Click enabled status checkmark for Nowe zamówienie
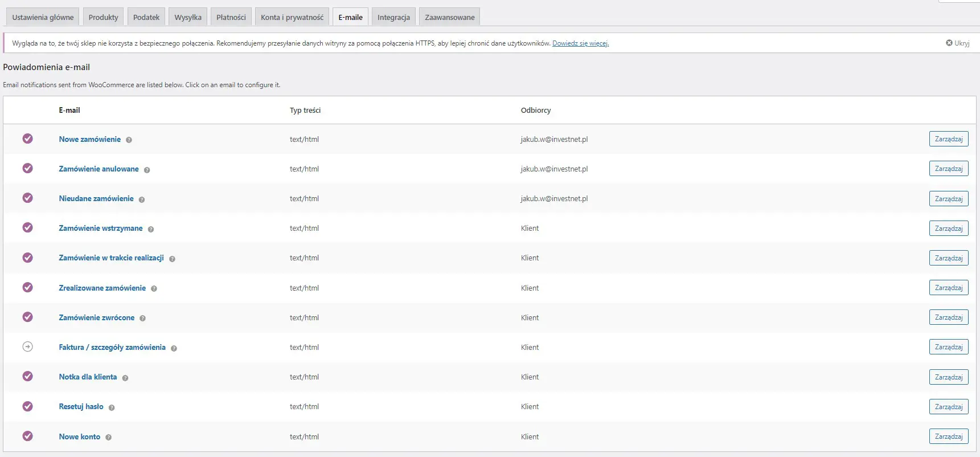The width and height of the screenshot is (980, 457). pos(27,138)
